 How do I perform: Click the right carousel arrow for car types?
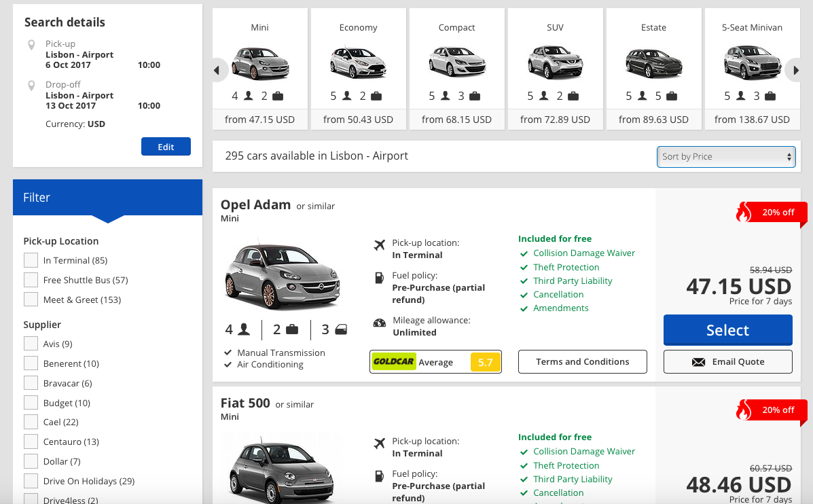(796, 70)
